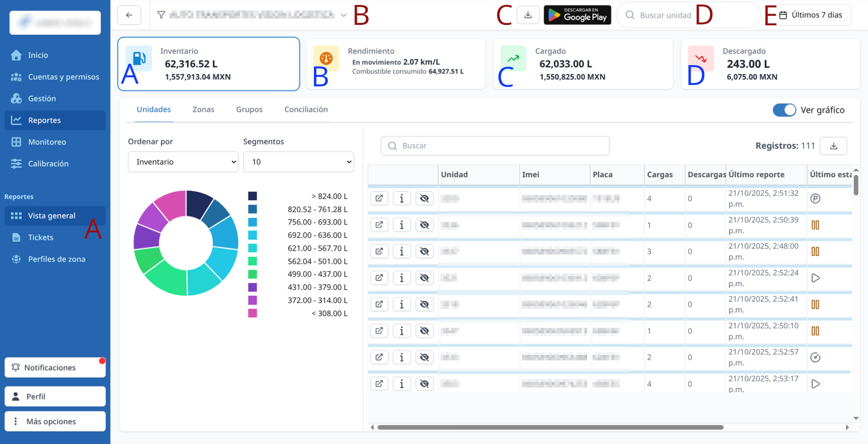Switch to the Zonas tab
868x444 pixels.
[x=203, y=109]
